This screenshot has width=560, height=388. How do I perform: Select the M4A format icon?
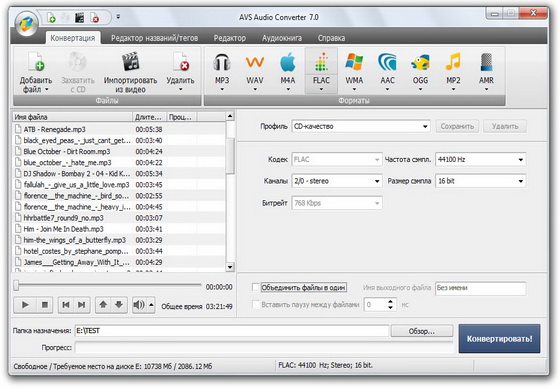[288, 63]
